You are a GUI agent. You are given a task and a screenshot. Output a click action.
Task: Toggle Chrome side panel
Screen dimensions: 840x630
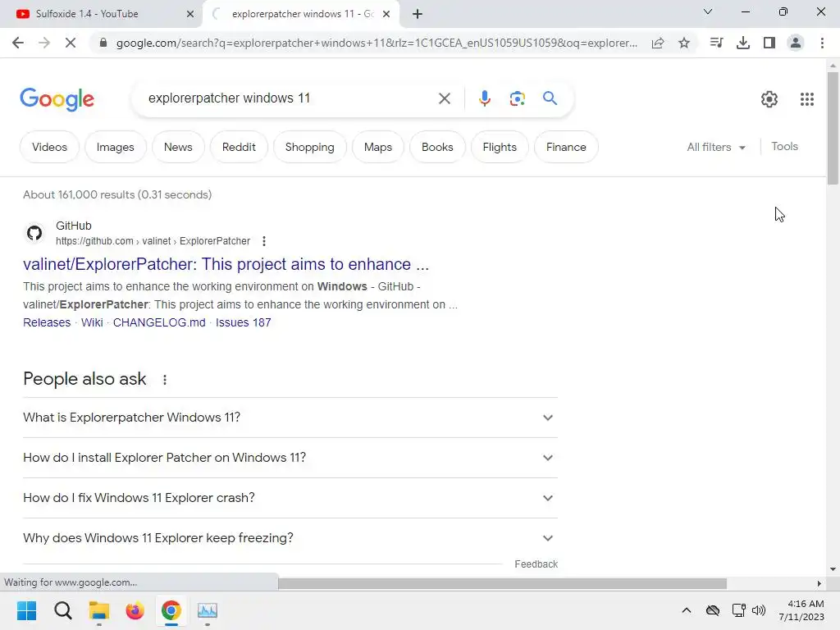point(769,43)
